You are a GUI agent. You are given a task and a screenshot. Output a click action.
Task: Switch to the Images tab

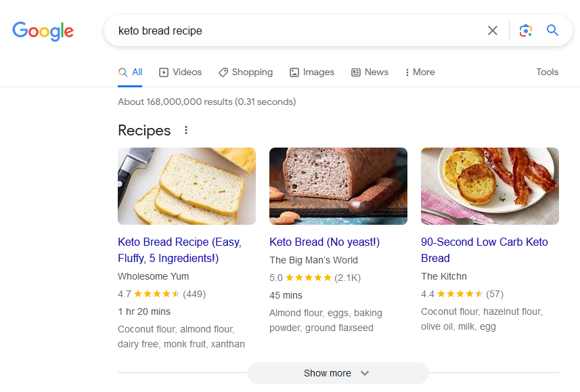(312, 72)
